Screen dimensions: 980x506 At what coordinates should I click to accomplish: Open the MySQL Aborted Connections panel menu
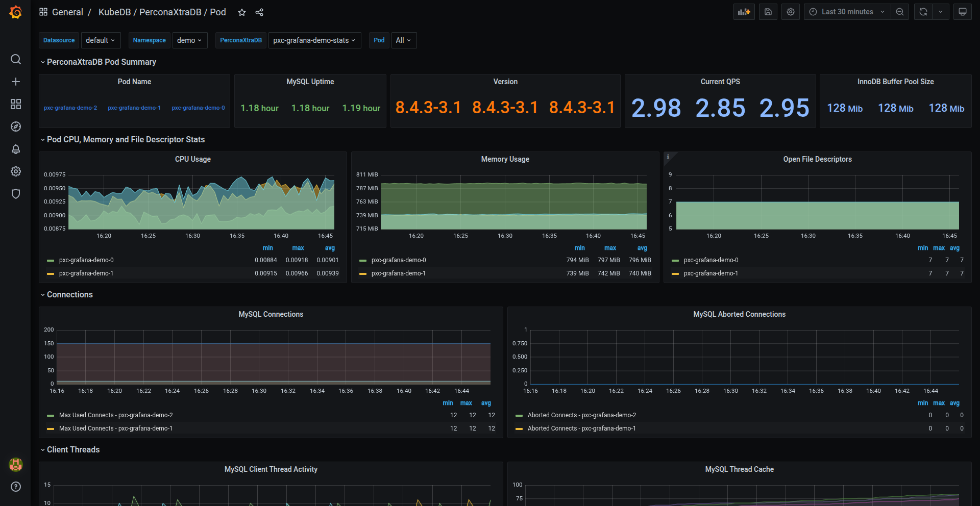point(740,314)
